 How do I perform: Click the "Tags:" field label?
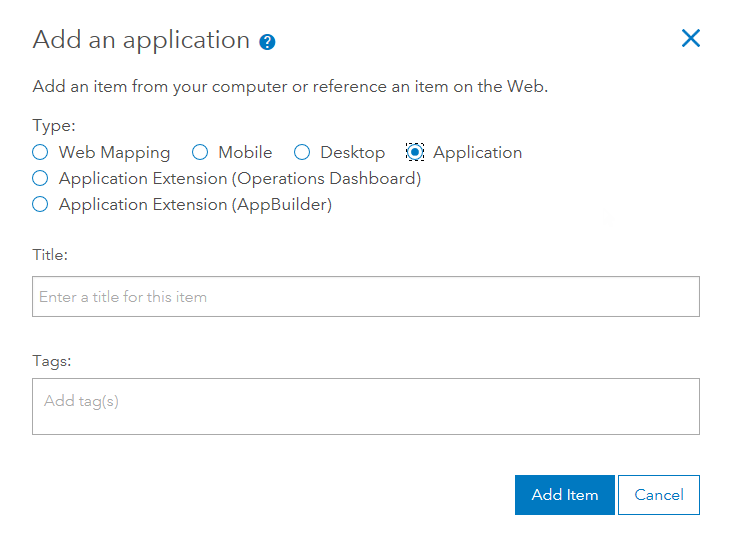tap(52, 360)
